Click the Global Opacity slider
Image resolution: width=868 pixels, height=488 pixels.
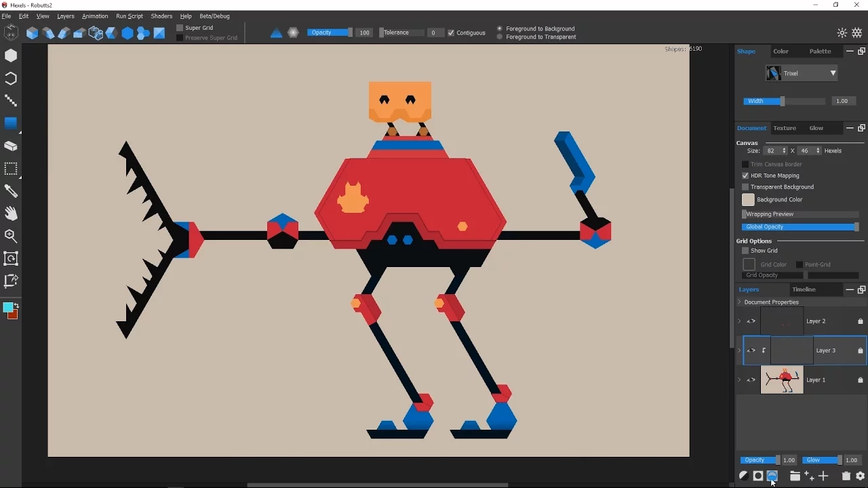tap(800, 227)
